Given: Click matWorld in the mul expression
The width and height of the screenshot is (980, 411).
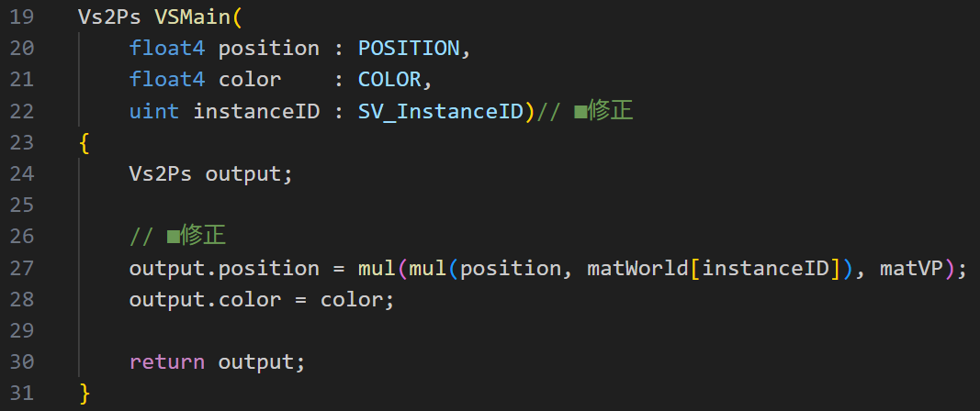Looking at the screenshot, I should coord(640,268).
